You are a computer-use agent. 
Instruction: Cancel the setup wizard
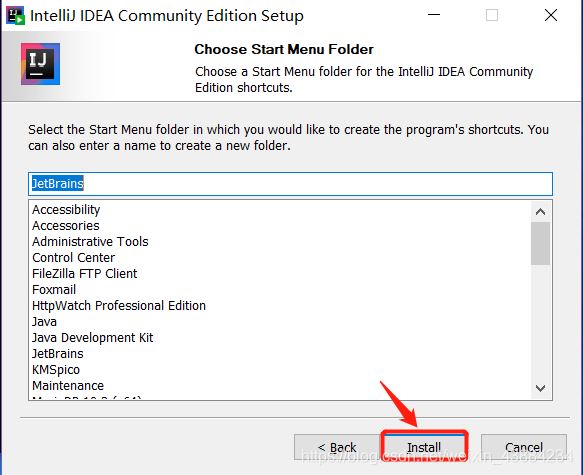click(x=524, y=447)
